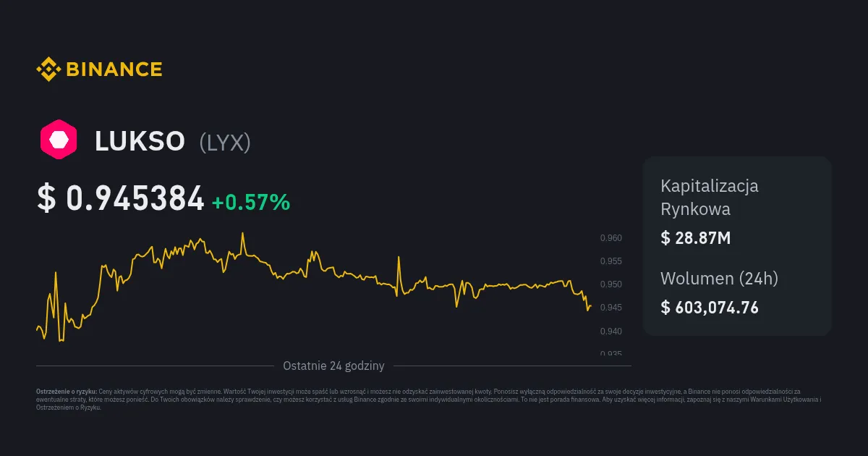The image size is (868, 456).
Task: Click the Wolumen (24h) label
Action: tap(719, 278)
